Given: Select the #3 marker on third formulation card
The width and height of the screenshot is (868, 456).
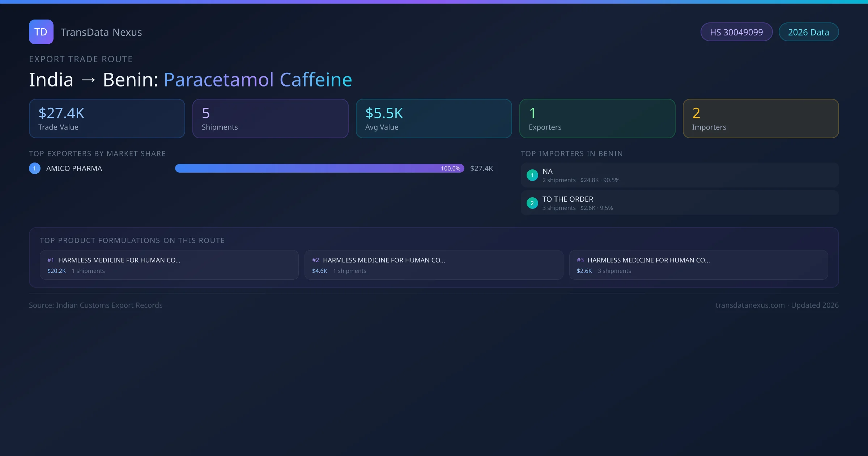Looking at the screenshot, I should coord(580,260).
